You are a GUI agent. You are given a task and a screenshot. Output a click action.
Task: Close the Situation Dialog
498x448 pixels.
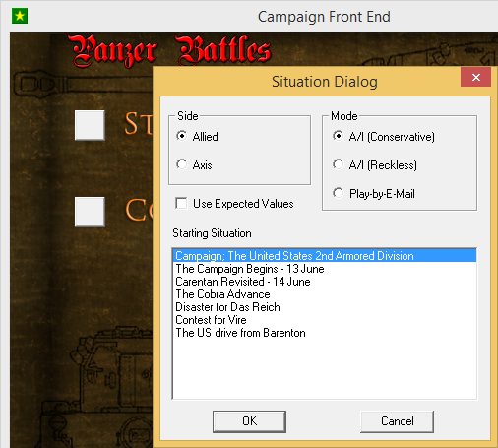[x=475, y=77]
